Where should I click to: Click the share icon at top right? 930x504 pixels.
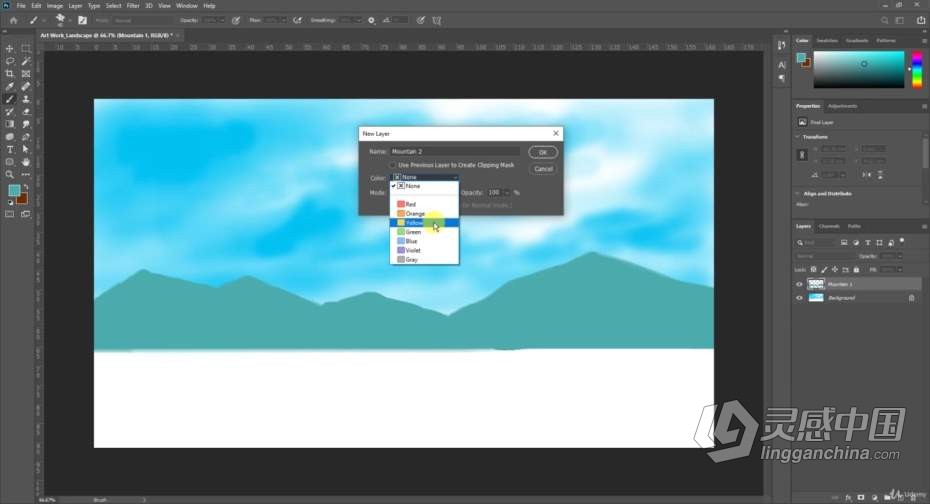click(x=921, y=20)
